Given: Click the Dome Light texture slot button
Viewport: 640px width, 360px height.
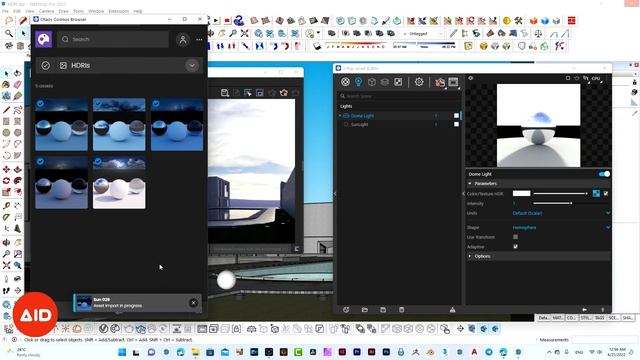Looking at the screenshot, I should click(x=596, y=193).
